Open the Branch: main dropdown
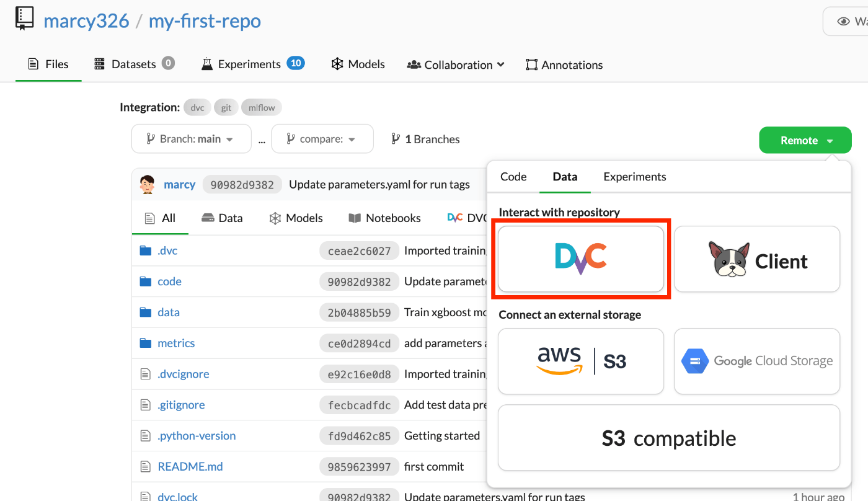The width and height of the screenshot is (868, 501). click(x=192, y=139)
